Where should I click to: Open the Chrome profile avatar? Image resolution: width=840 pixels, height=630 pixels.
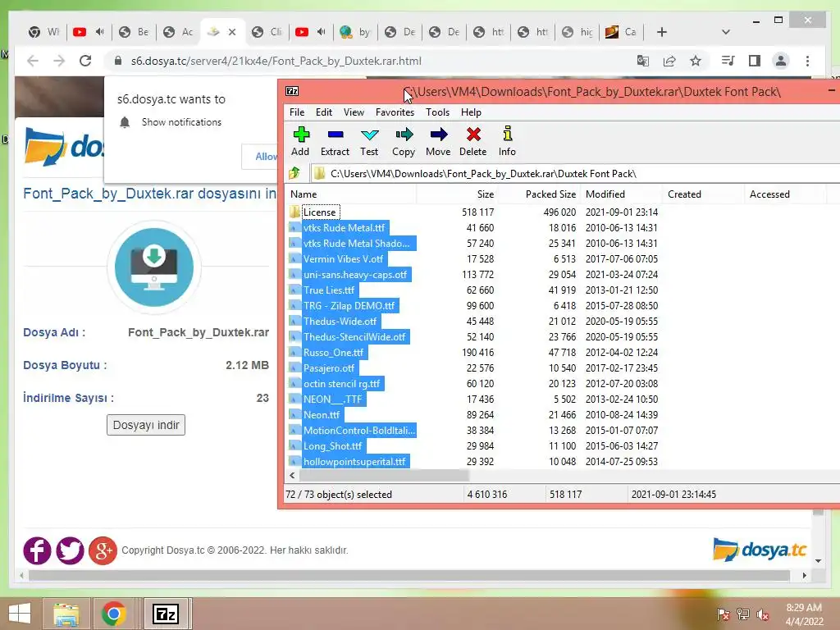coord(781,61)
